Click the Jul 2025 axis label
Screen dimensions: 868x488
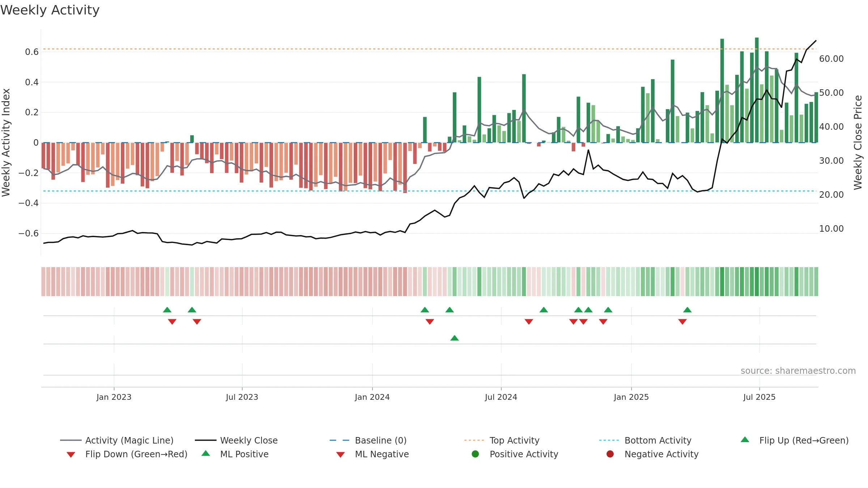pyautogui.click(x=759, y=397)
